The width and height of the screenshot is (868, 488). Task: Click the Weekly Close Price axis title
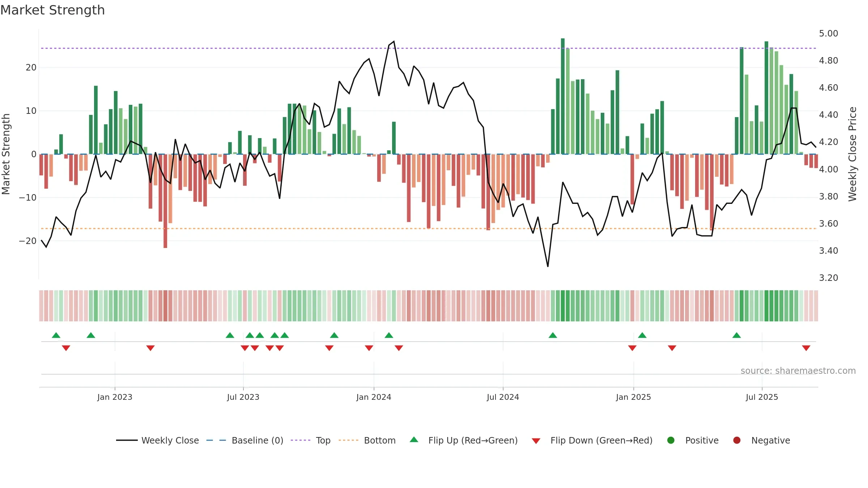[852, 154]
